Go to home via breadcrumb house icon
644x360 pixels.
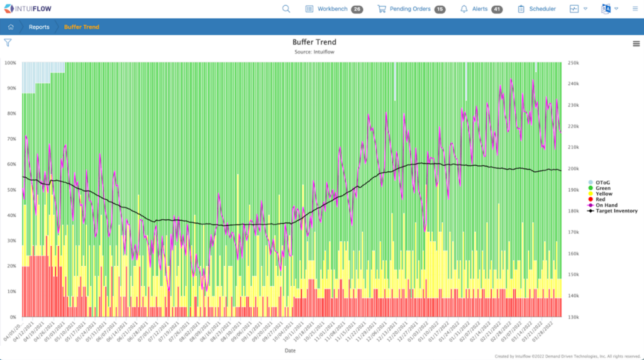(x=11, y=27)
